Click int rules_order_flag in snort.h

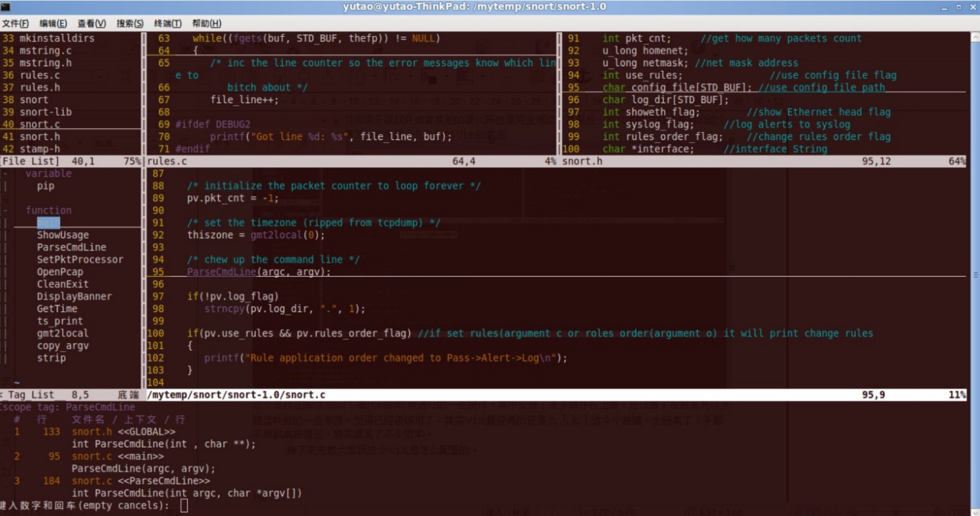point(662,137)
